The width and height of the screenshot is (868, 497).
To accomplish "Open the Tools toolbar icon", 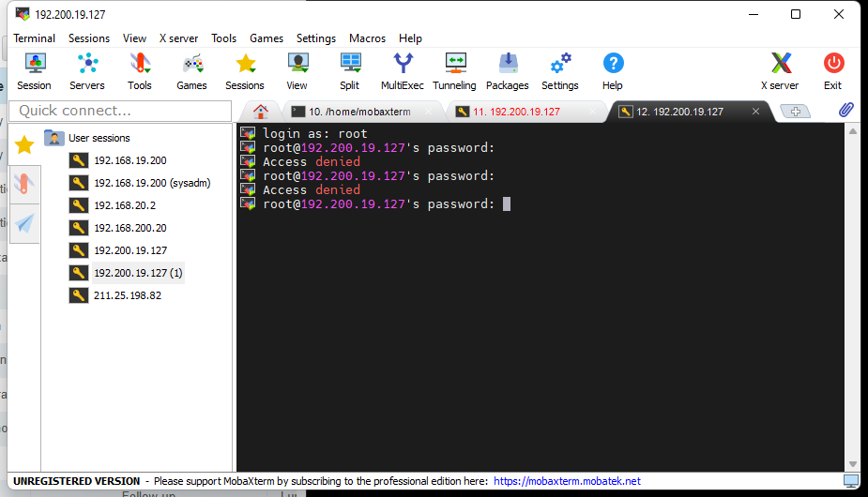I will click(140, 70).
